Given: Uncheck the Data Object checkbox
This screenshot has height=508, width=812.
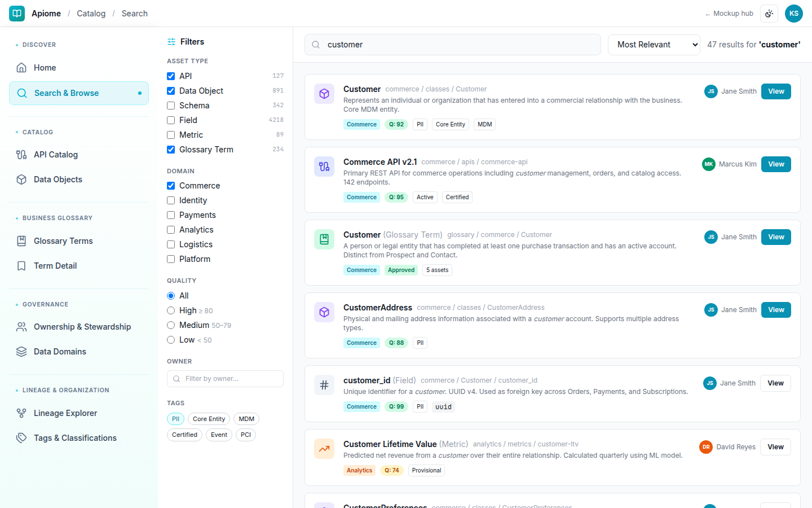Looking at the screenshot, I should [171, 91].
